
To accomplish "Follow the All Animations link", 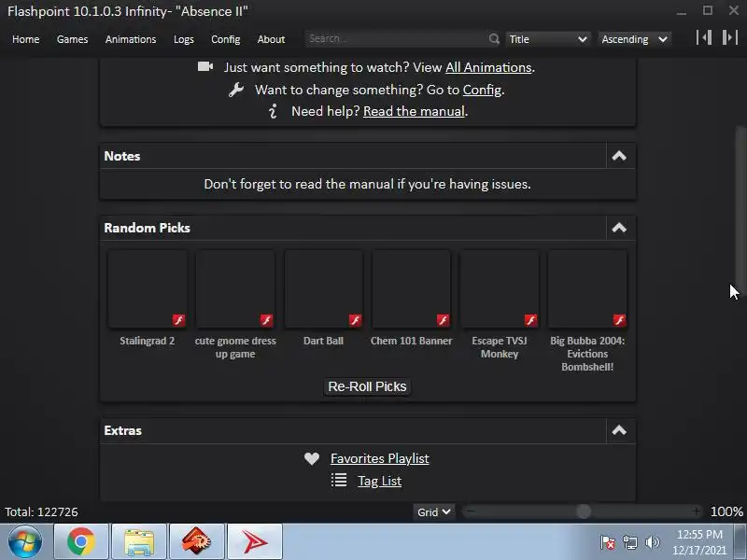I will (488, 67).
